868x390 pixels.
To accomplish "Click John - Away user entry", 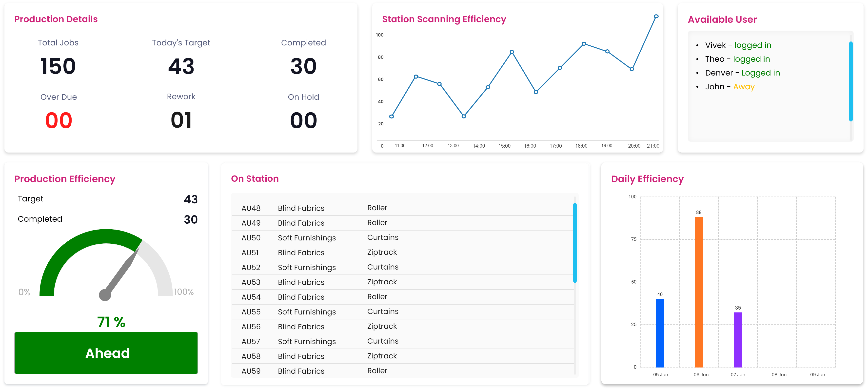I will click(730, 87).
